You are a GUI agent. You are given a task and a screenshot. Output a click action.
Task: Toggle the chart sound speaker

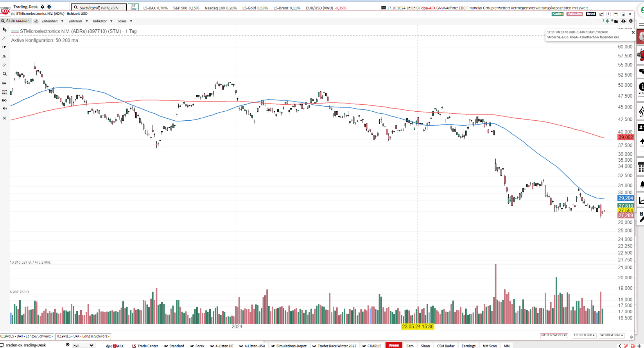(4, 109)
